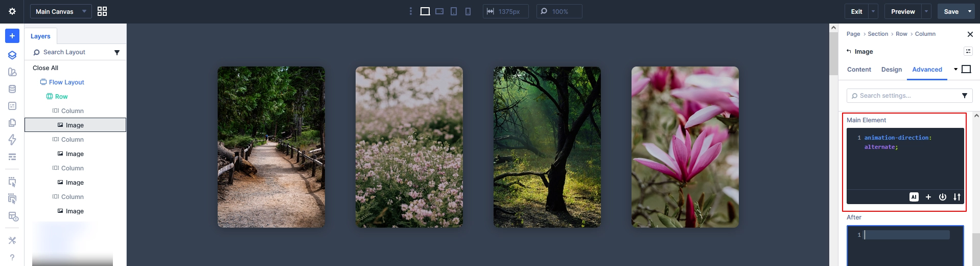Select wide tablet view breakpoint icon
This screenshot has height=266, width=980.
[x=439, y=11]
